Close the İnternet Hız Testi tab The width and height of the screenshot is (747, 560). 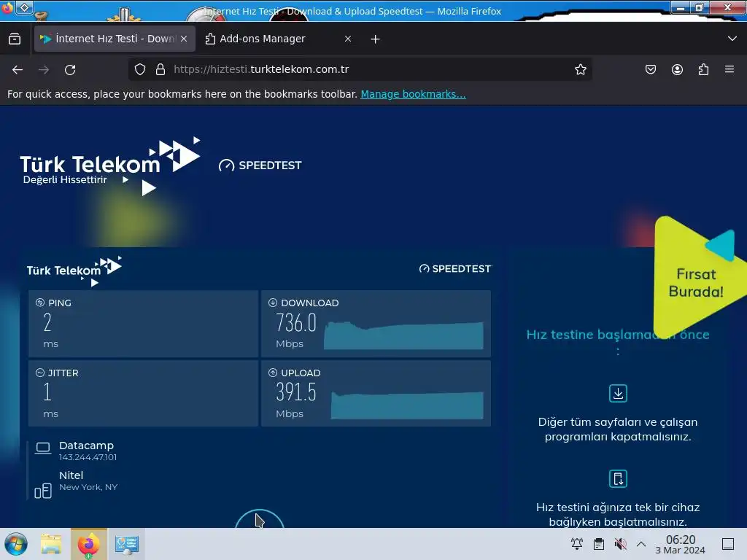(184, 39)
